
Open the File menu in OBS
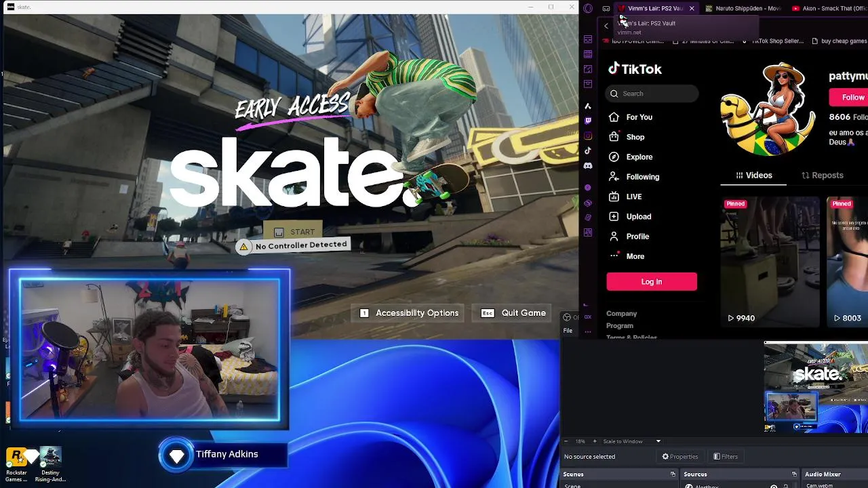click(568, 331)
